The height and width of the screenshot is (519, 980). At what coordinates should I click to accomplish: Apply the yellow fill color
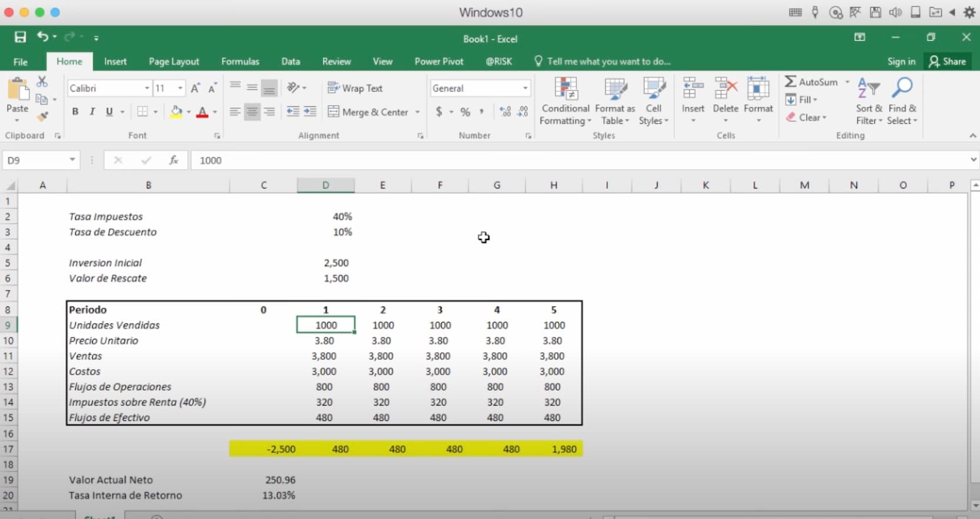click(176, 112)
